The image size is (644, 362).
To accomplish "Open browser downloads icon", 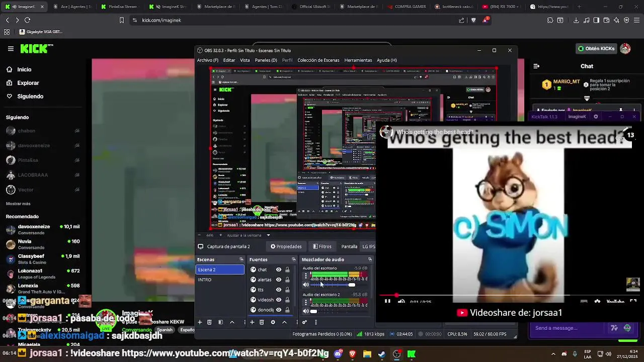I will click(x=576, y=20).
